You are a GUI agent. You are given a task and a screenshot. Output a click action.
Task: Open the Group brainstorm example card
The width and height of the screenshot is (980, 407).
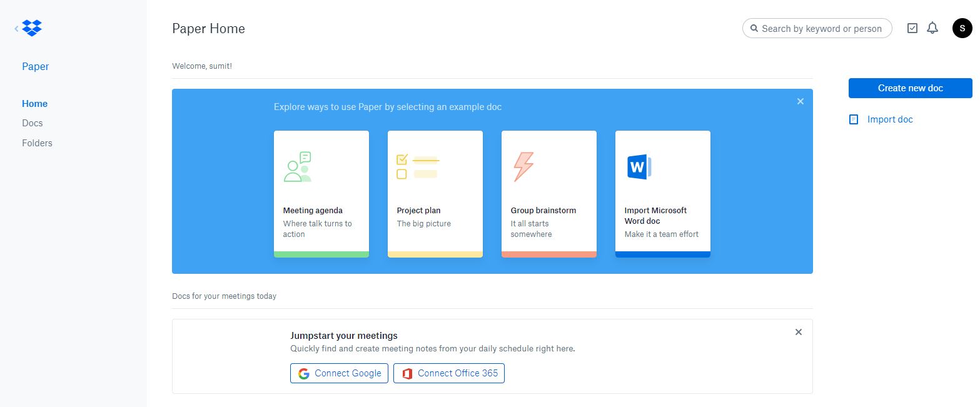(x=549, y=194)
